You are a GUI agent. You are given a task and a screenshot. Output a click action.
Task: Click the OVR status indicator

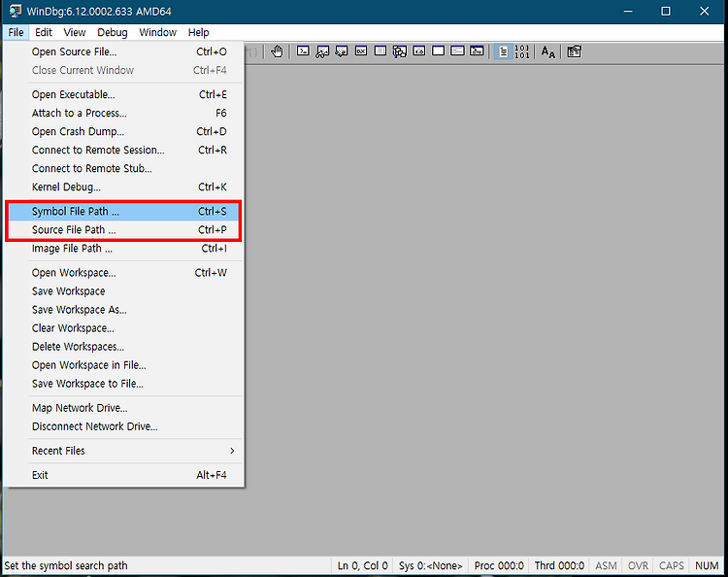click(638, 565)
